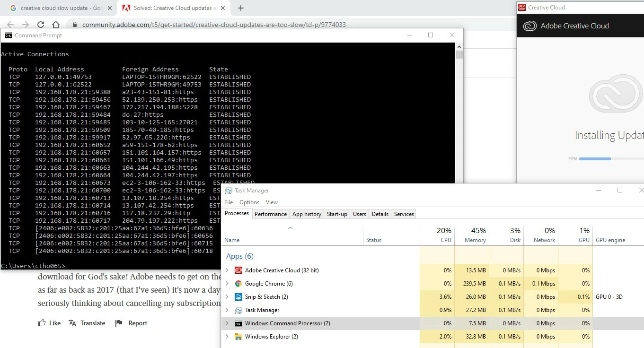Screen dimensions: 644x348
Task: Open Task Manager File menu
Action: click(x=229, y=202)
